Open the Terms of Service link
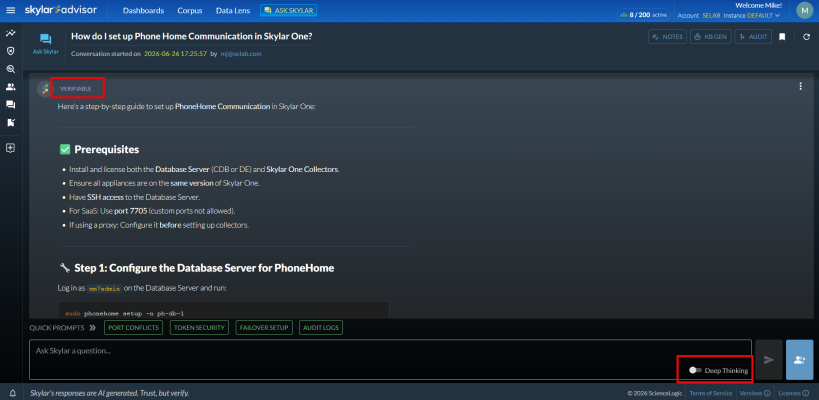Screen dimensions: 819x400 click(x=711, y=393)
